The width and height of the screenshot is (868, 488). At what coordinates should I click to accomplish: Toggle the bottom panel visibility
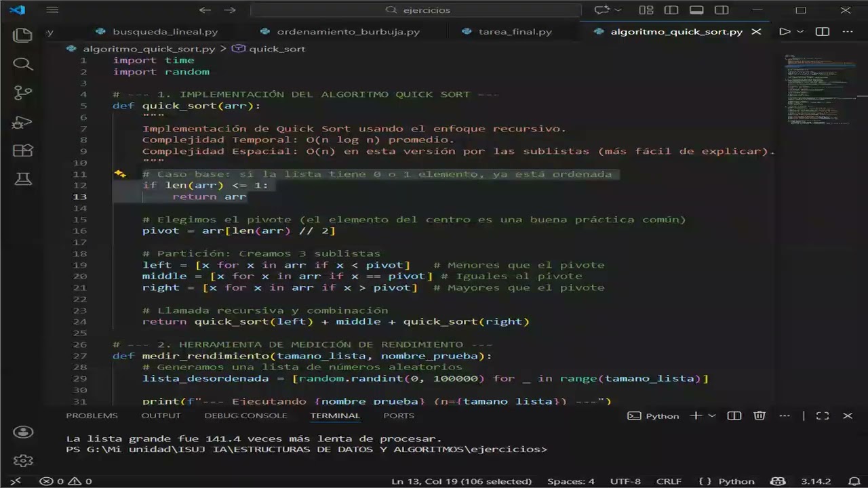click(696, 10)
